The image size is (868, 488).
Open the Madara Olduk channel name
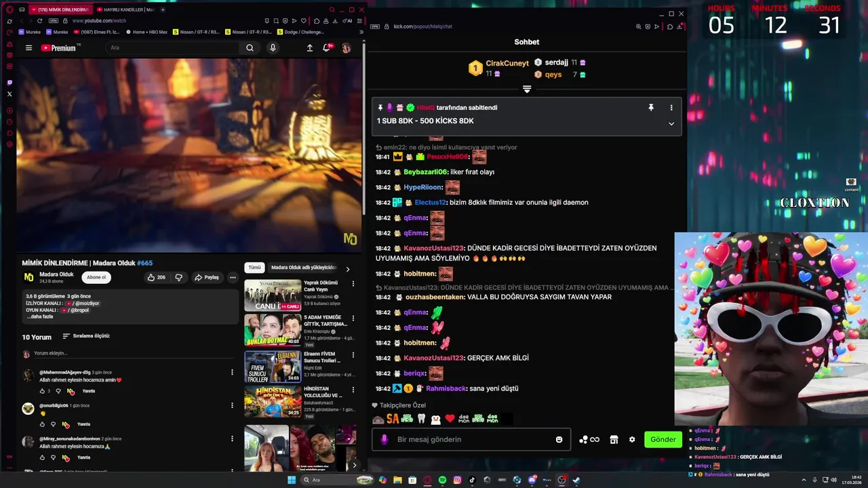coord(56,274)
